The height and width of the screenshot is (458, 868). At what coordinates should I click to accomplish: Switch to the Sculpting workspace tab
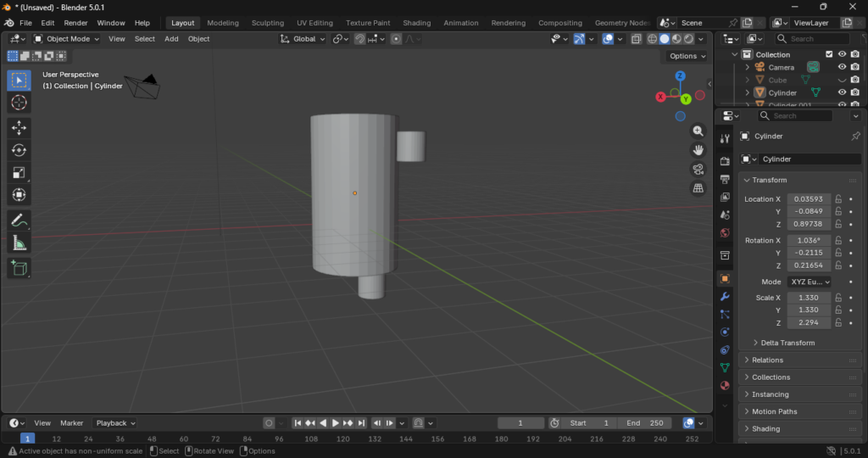coord(268,23)
